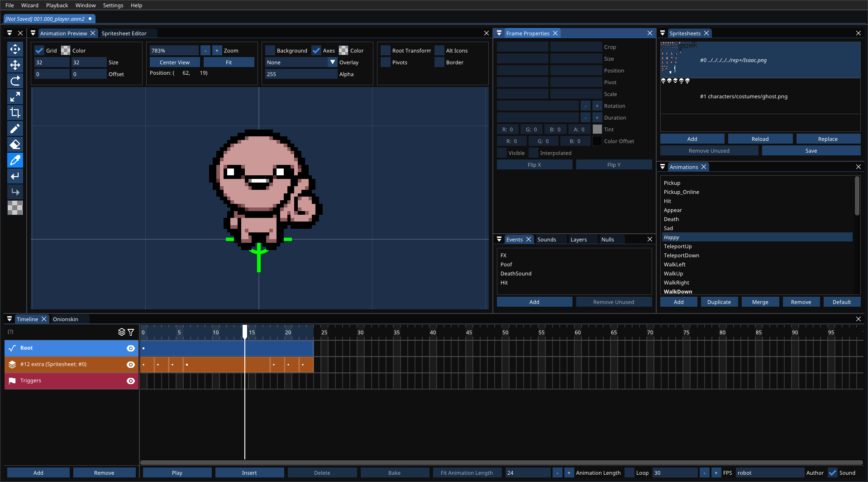The height and width of the screenshot is (482, 868).
Task: Select the Draw pencil tool
Action: pos(15,129)
